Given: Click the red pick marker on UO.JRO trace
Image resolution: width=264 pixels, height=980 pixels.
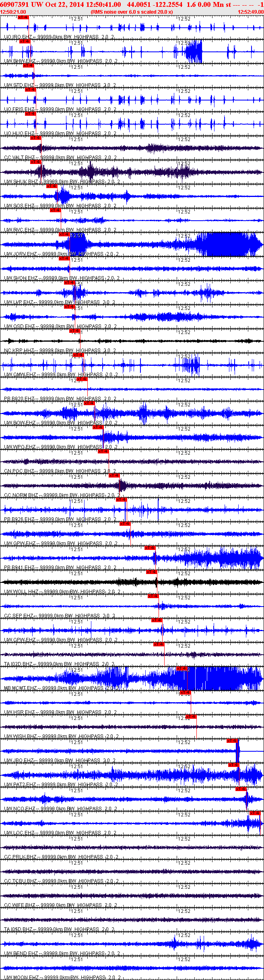Looking at the screenshot, I should click(x=23, y=18).
